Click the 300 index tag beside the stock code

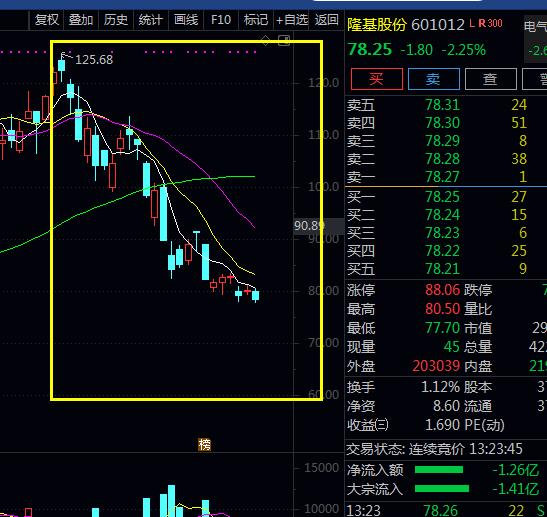pos(495,24)
